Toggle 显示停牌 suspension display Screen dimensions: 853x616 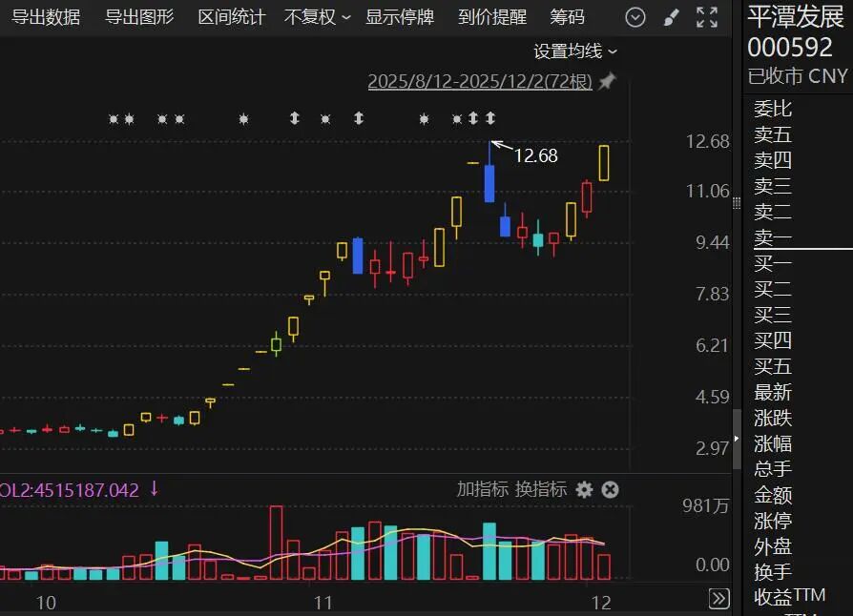pyautogui.click(x=400, y=17)
